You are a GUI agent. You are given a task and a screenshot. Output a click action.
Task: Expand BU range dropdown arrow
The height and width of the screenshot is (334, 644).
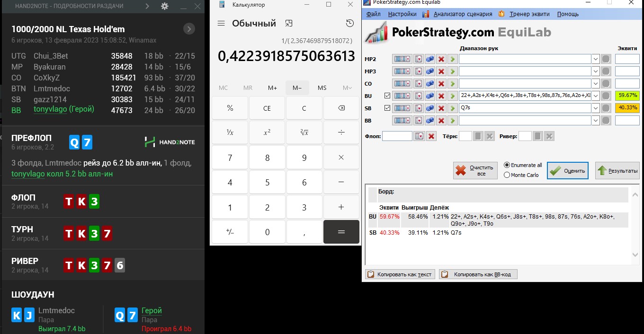(595, 96)
